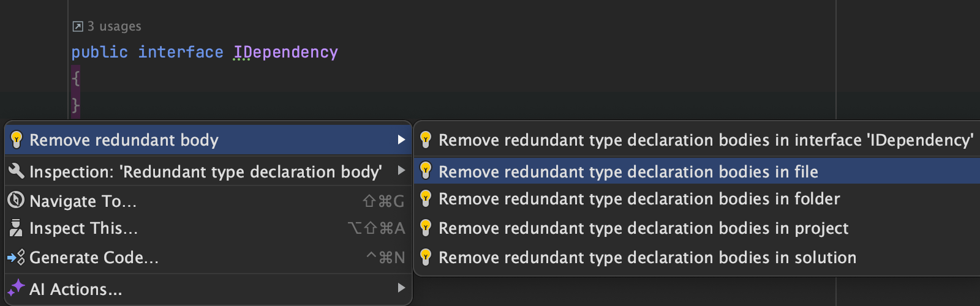980x306 pixels.
Task: Click the IDependency interface name in code
Action: (285, 52)
